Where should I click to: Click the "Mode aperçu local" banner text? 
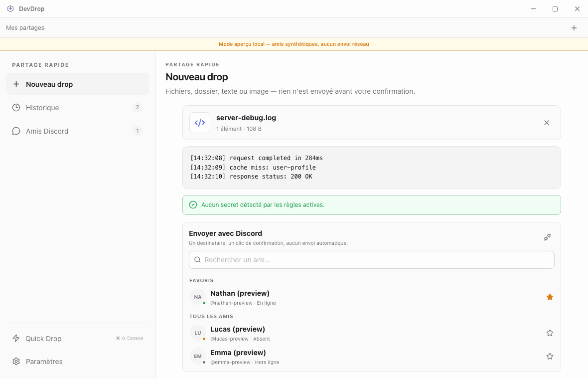click(x=294, y=44)
